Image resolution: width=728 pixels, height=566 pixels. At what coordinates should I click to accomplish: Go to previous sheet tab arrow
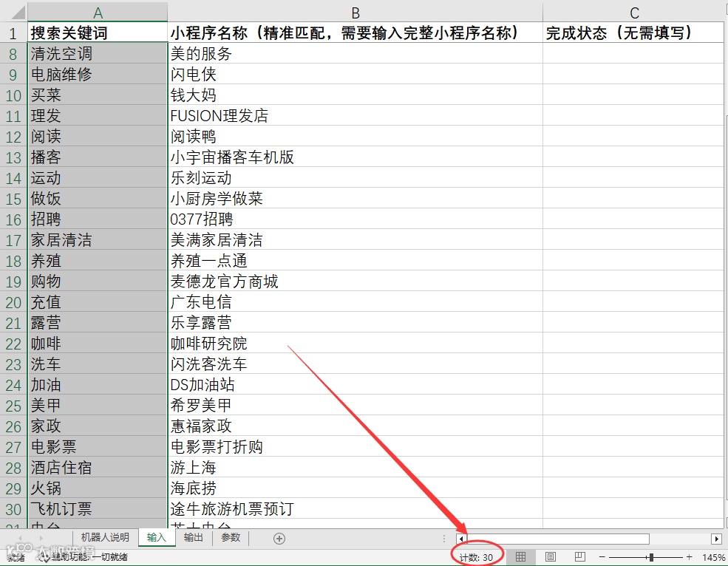point(21,538)
